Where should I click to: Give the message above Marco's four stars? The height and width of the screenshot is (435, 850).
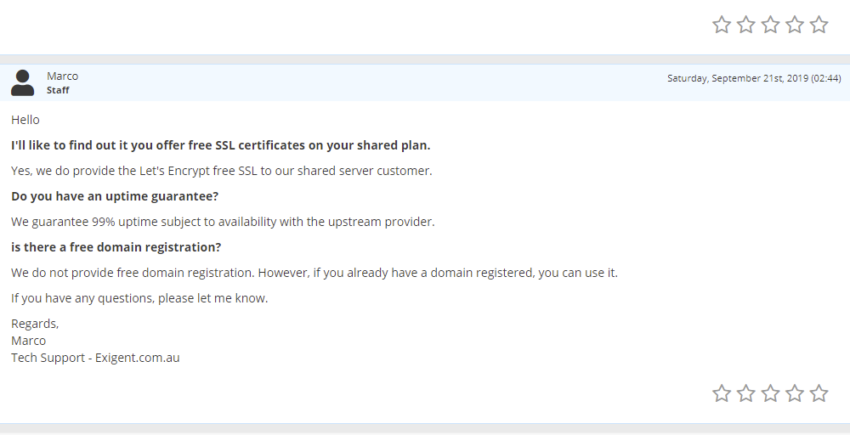(795, 24)
